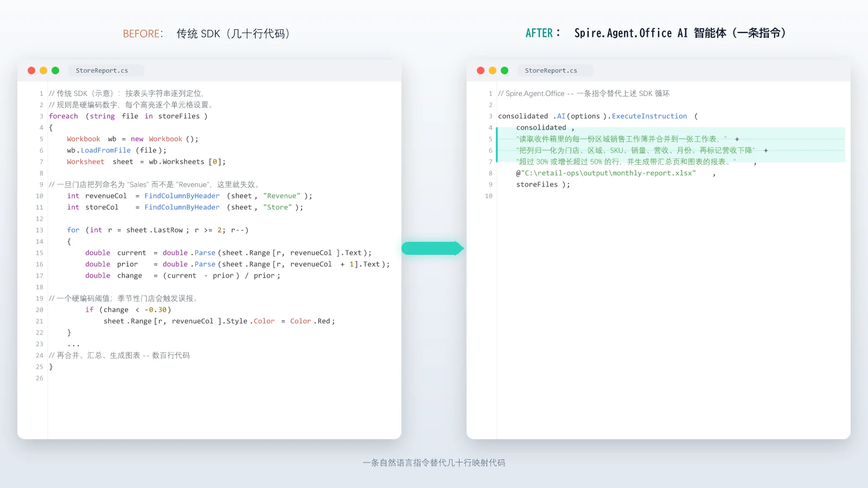Click the comment on line 19 about hard-coded threshold
Screen dimensions: 868x488
124,298
